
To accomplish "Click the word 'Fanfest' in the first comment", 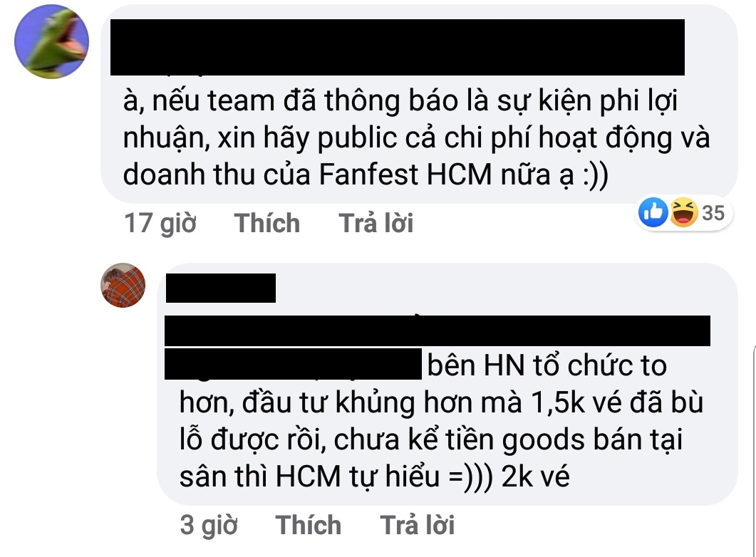I will pos(368,174).
